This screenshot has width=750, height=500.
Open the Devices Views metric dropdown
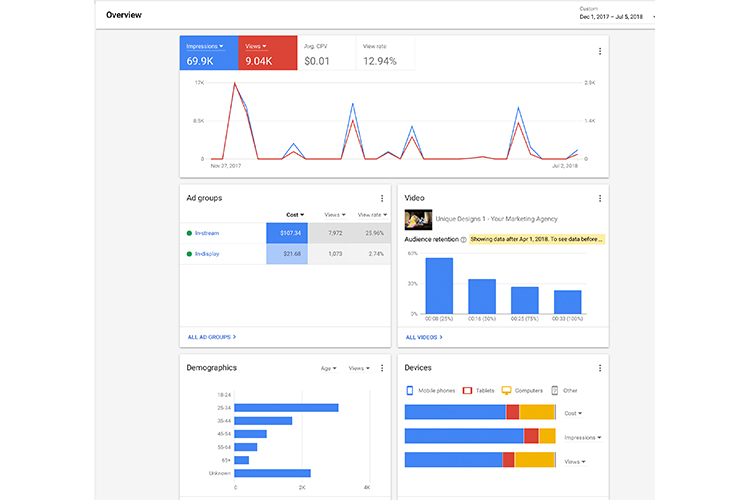coord(575,462)
